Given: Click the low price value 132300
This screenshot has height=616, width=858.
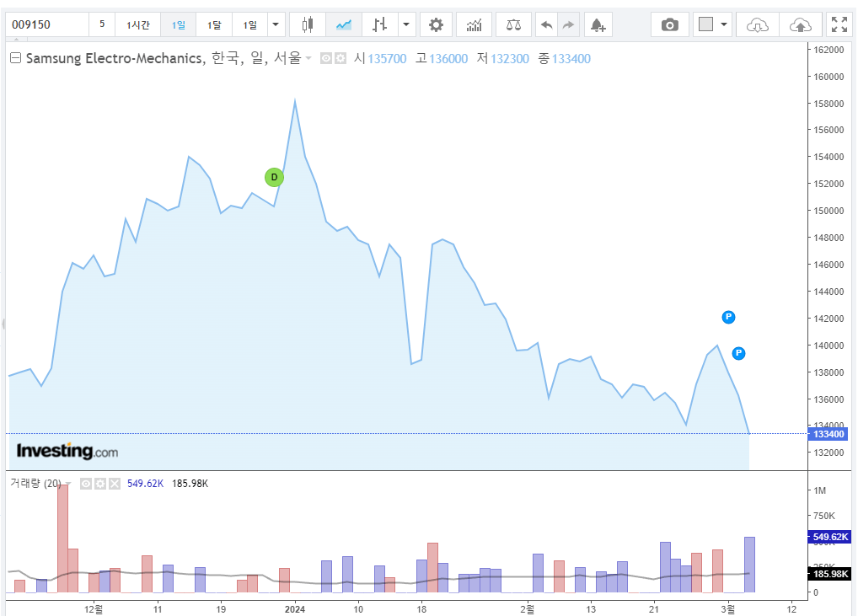Looking at the screenshot, I should (509, 58).
